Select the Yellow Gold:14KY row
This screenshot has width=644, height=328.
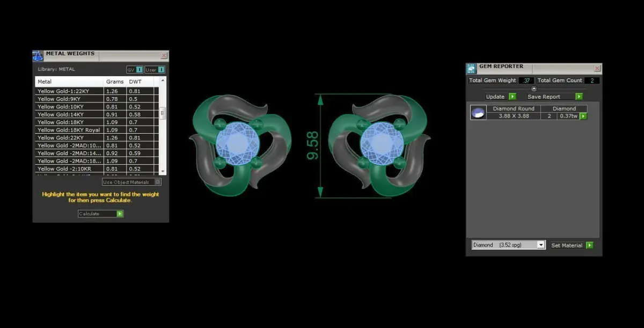click(98, 114)
